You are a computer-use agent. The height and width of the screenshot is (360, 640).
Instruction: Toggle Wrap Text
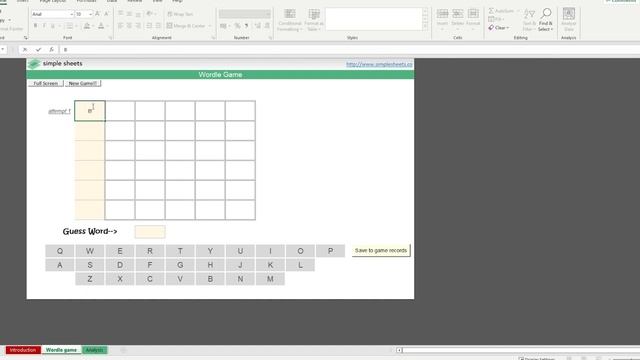point(180,14)
